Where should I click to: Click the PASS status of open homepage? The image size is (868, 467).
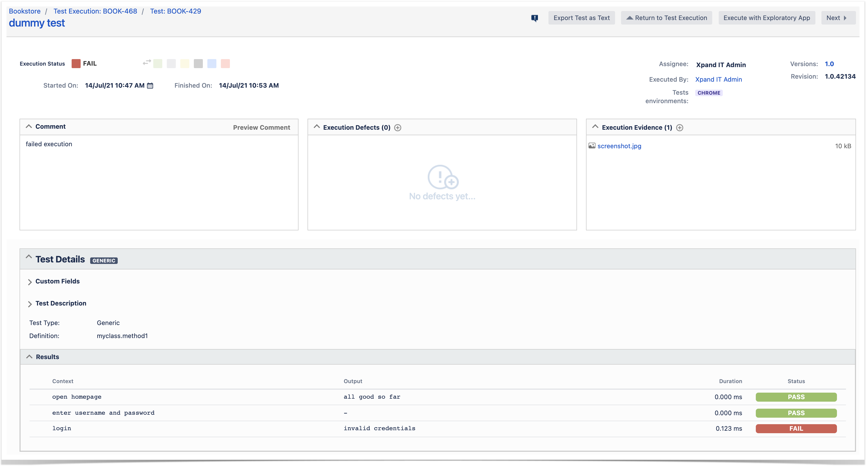click(x=796, y=397)
